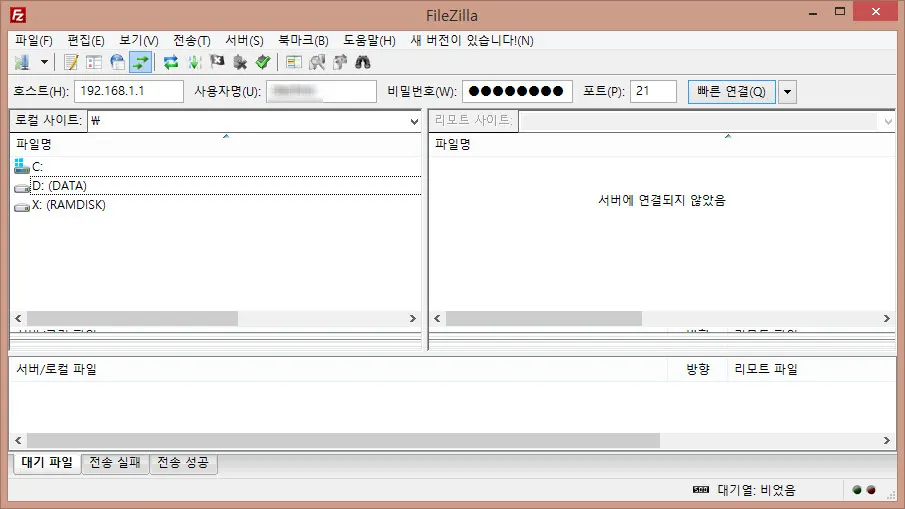Click the reconnect green checkmark icon
905x509 pixels.
[263, 62]
